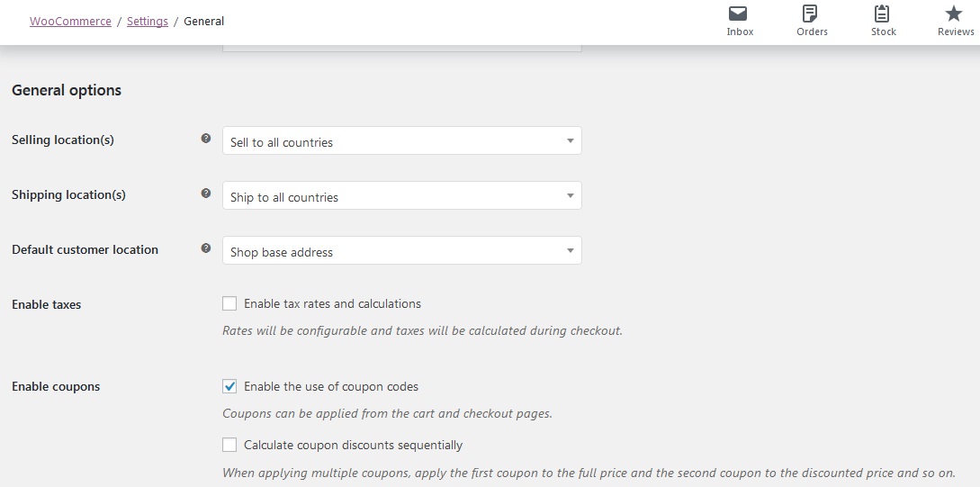The height and width of the screenshot is (487, 980).
Task: Click help icon beside Selling location(s)
Action: (x=205, y=139)
